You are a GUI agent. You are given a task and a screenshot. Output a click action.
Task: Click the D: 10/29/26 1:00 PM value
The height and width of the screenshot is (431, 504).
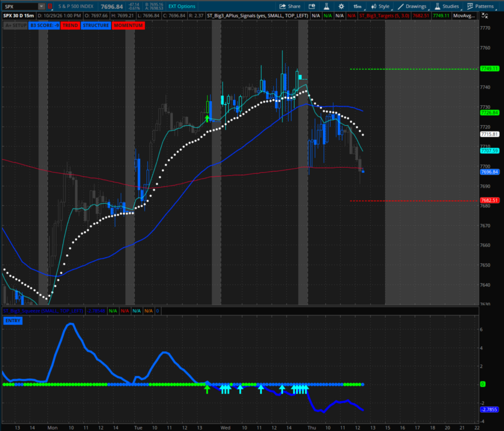pos(59,16)
